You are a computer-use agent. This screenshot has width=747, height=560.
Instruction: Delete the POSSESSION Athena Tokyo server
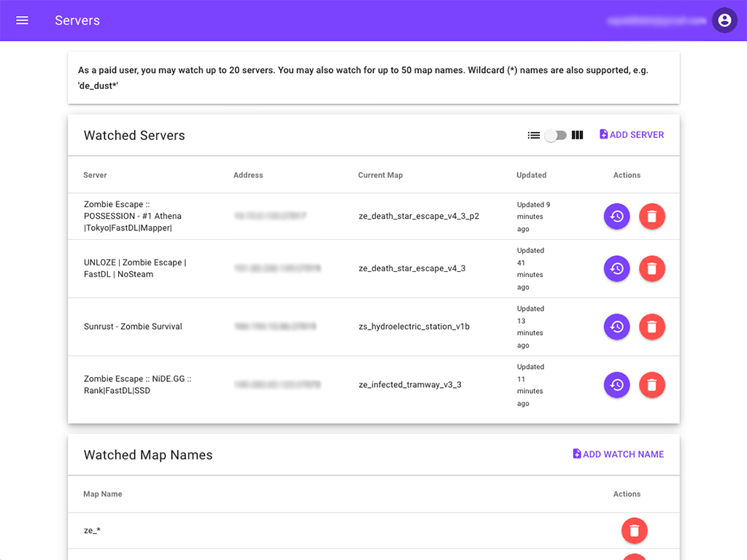651,217
